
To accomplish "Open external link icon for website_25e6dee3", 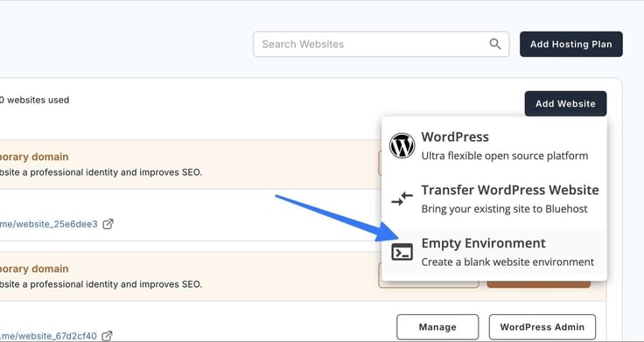I will (108, 224).
